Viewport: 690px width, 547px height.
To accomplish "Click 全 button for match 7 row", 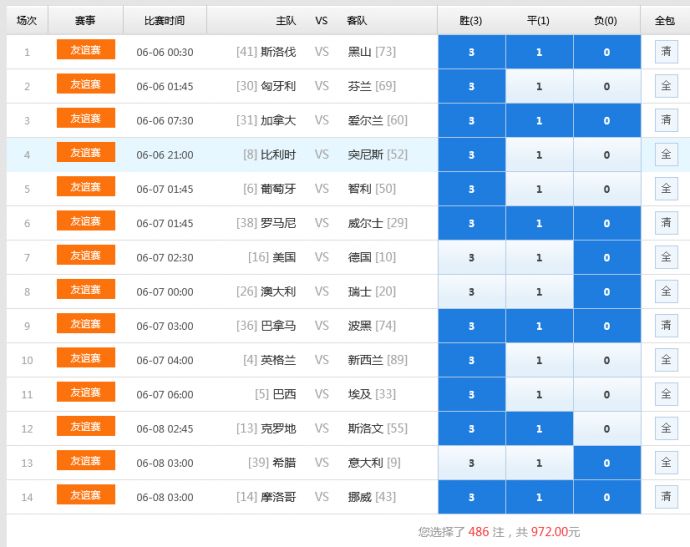I will (666, 257).
